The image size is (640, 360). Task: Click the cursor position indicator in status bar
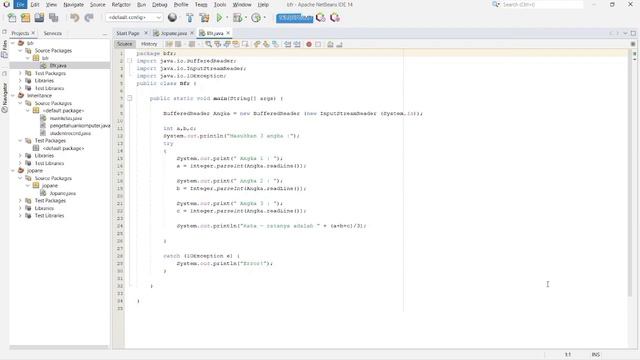(568, 354)
